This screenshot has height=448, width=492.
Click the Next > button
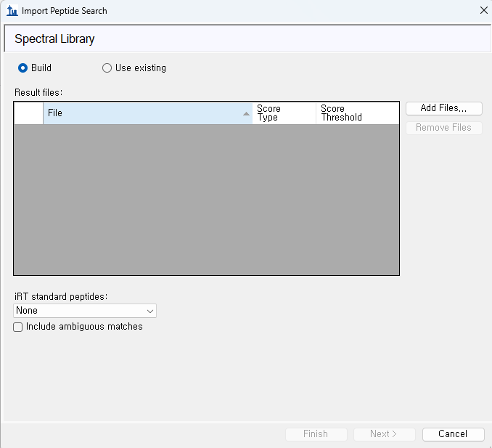[x=384, y=434]
